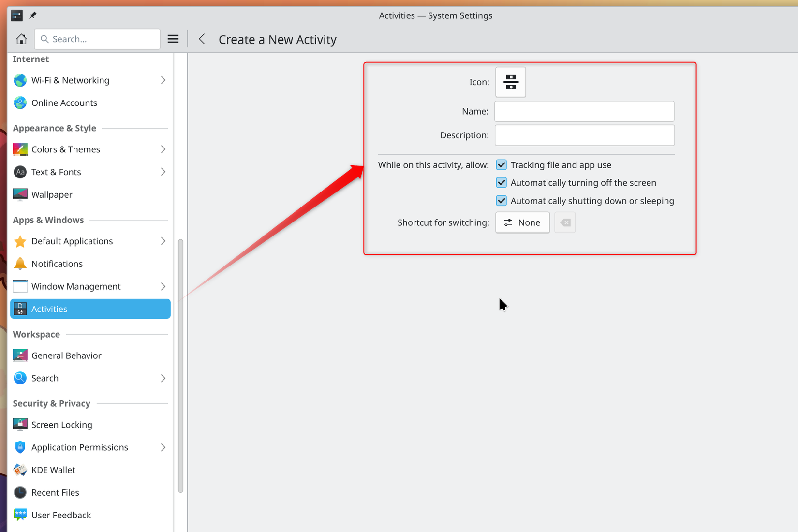This screenshot has width=798, height=532.
Task: Click the back arrow to leave Create Activity
Action: point(202,39)
